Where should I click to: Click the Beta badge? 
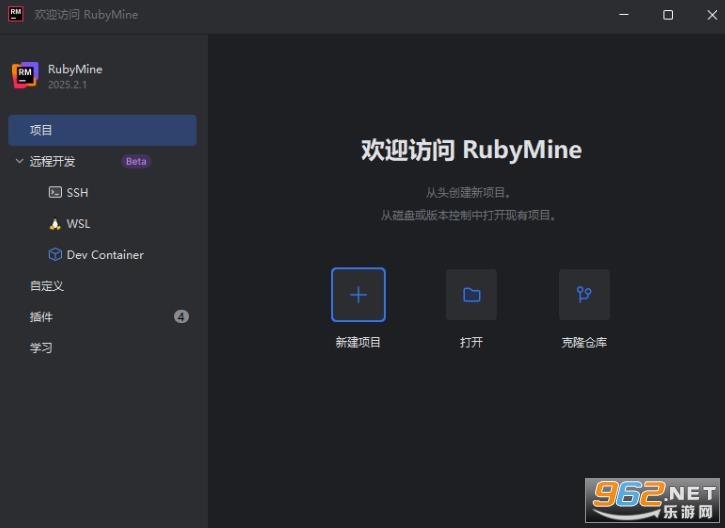pyautogui.click(x=136, y=161)
